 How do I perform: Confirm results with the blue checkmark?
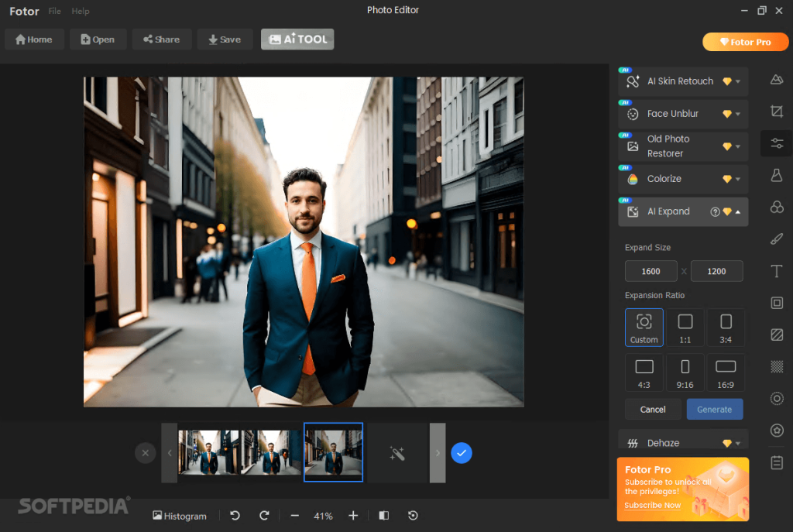(462, 453)
